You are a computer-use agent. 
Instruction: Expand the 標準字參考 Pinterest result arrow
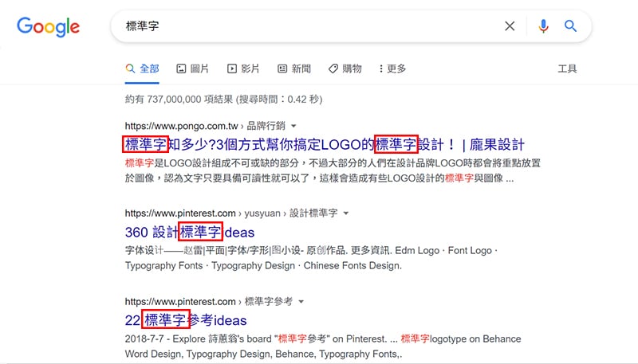(x=301, y=302)
